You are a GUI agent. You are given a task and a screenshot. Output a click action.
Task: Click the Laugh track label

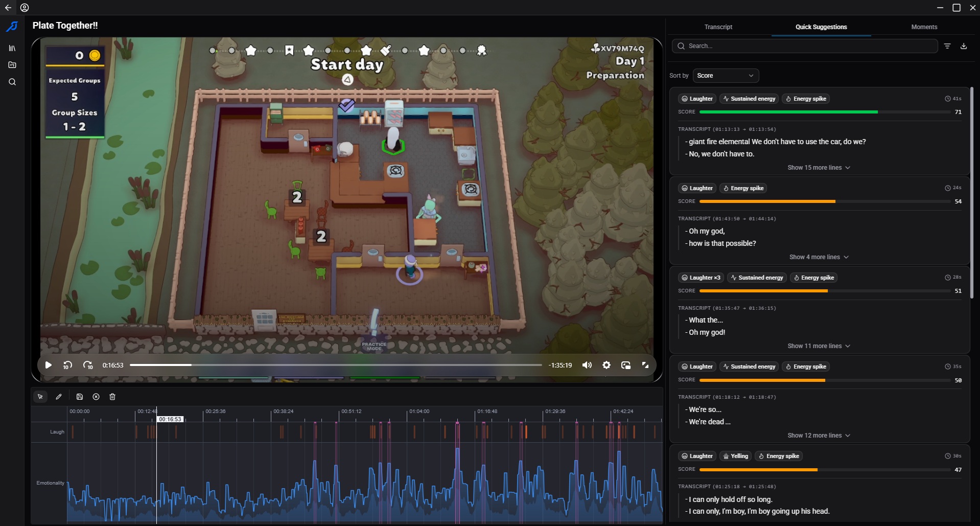pyautogui.click(x=57, y=432)
